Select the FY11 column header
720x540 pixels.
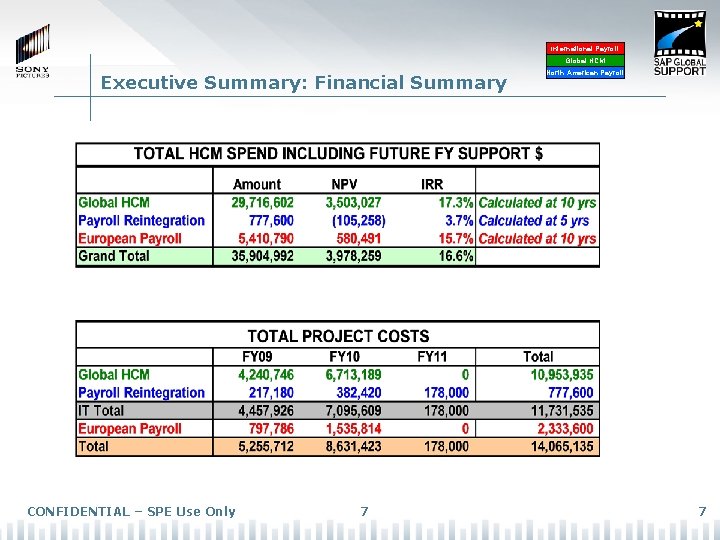(x=432, y=357)
